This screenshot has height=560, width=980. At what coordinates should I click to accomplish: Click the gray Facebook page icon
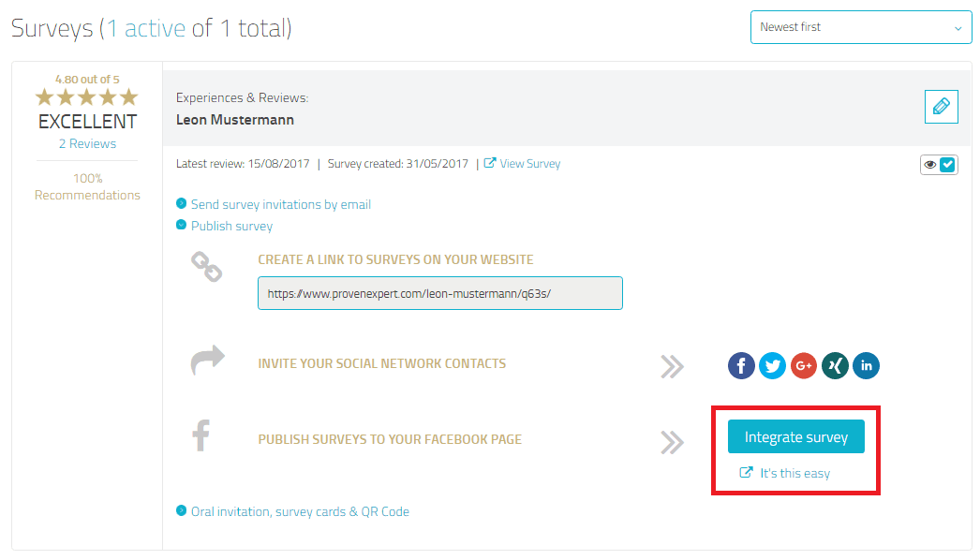[200, 436]
